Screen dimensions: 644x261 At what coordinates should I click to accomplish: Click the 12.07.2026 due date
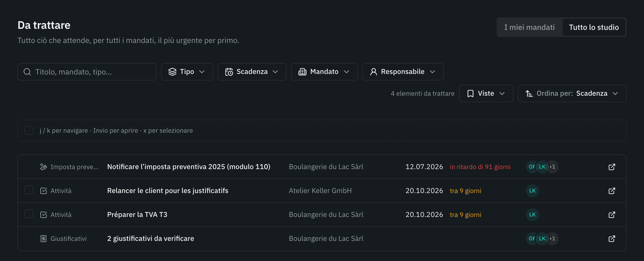coord(424,167)
